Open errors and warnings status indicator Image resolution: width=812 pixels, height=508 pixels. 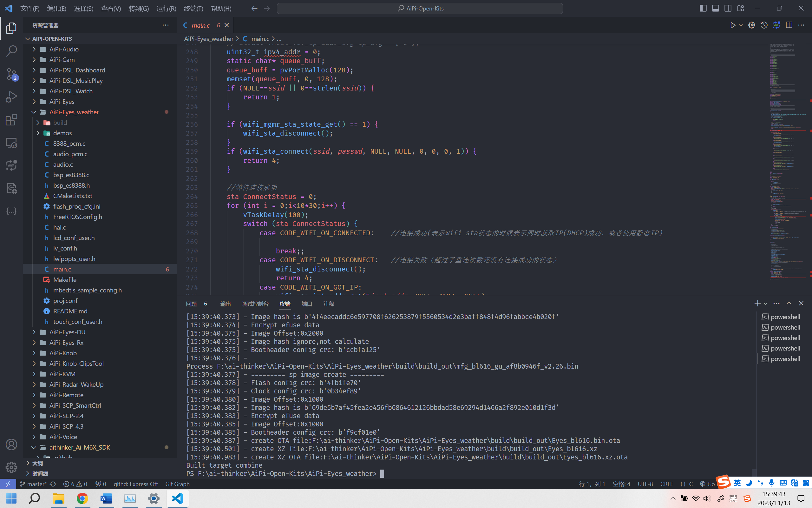tap(75, 484)
